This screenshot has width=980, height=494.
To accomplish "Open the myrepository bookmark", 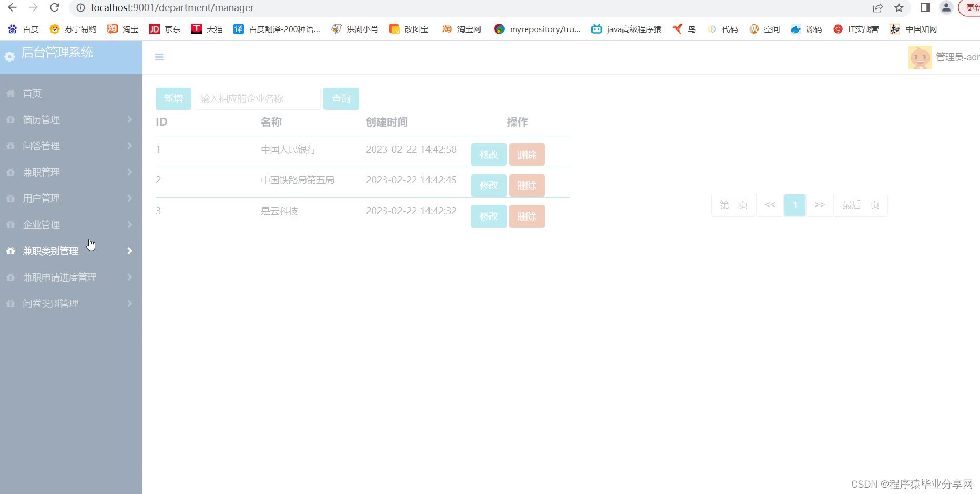I will click(x=537, y=29).
